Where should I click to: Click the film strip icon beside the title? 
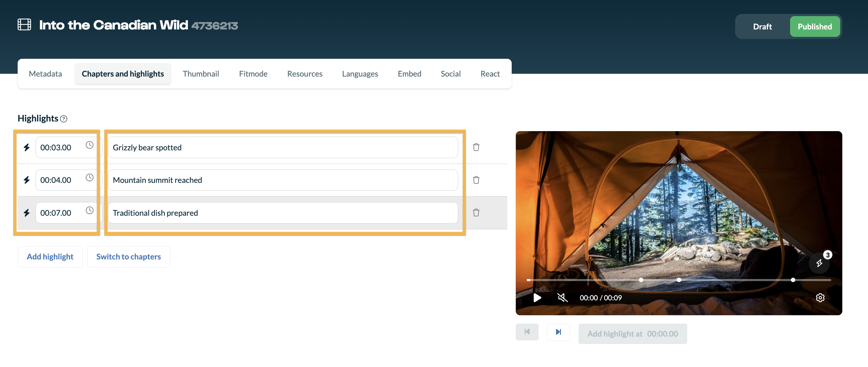coord(24,24)
